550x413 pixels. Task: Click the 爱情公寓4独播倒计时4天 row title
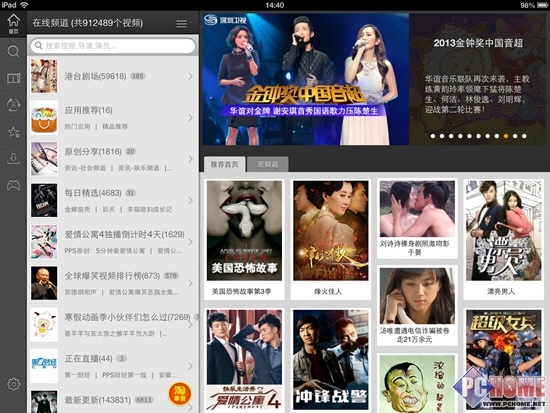pos(125,234)
